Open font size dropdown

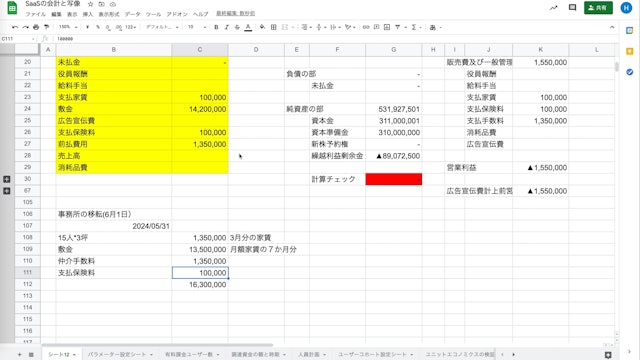(x=197, y=27)
